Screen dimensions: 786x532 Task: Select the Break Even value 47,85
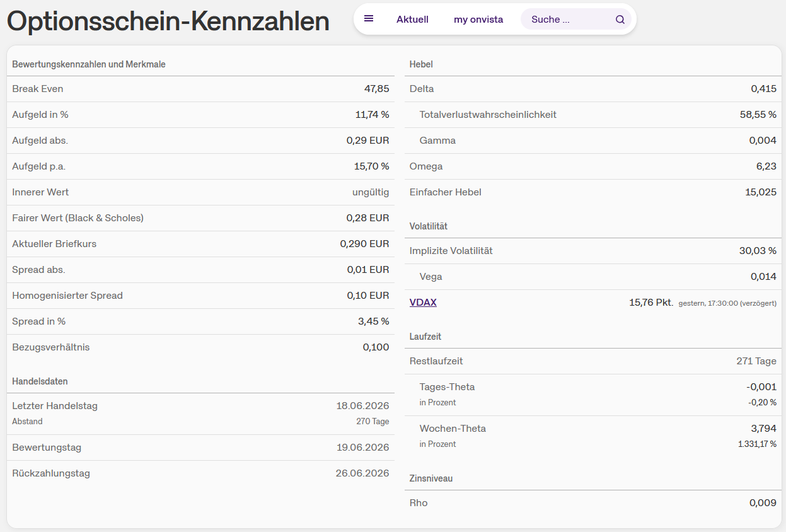(376, 89)
